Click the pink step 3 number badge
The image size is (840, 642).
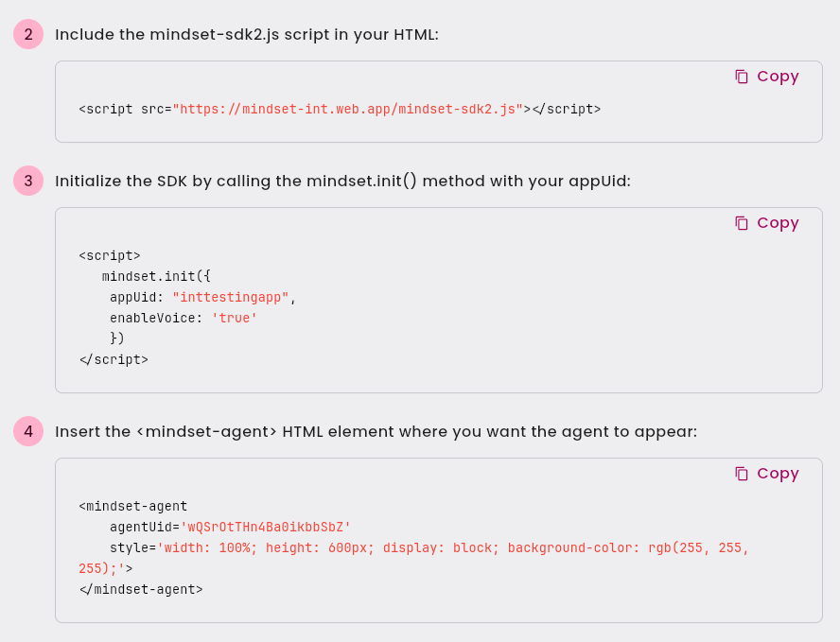(28, 181)
